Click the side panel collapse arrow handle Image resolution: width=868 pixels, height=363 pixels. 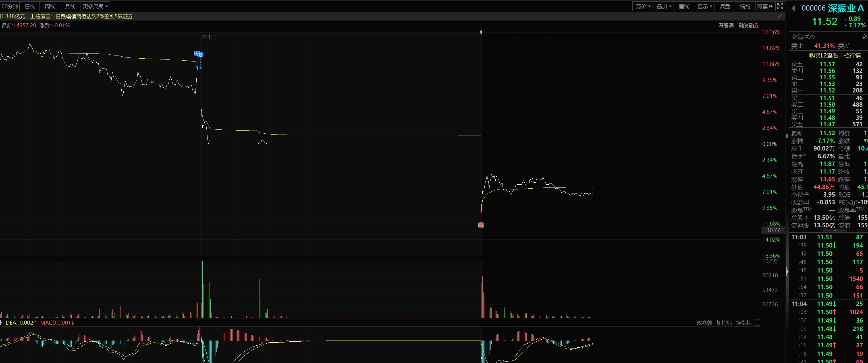[787, 271]
